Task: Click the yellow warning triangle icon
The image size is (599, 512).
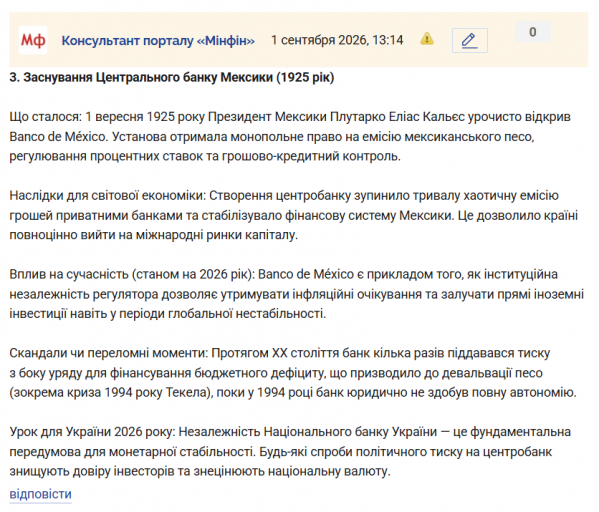Action: (427, 39)
